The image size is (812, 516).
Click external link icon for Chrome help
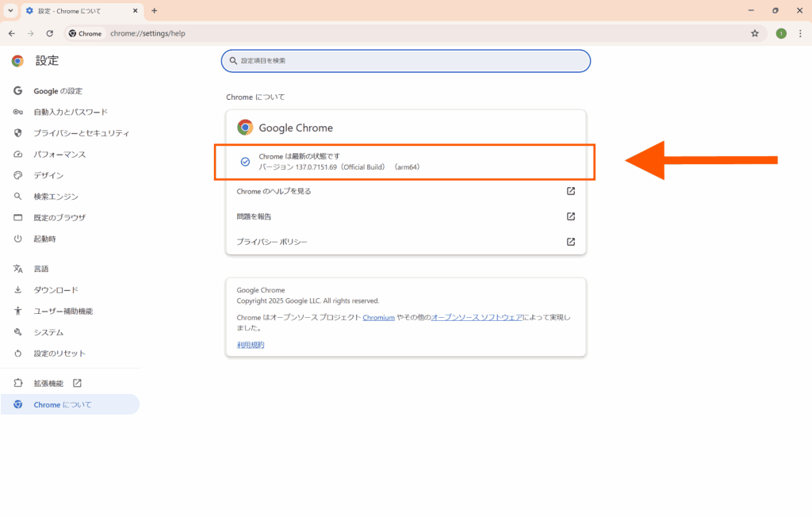tap(571, 191)
